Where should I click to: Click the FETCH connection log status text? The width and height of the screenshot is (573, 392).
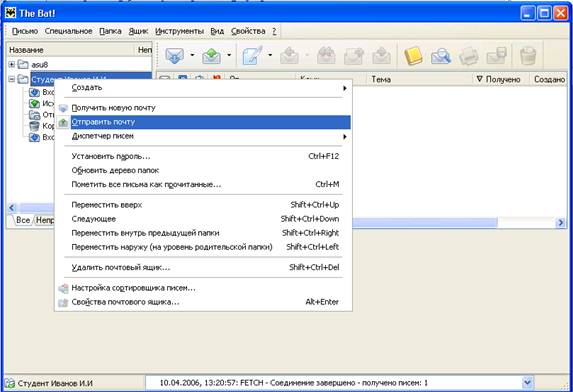pyautogui.click(x=293, y=383)
